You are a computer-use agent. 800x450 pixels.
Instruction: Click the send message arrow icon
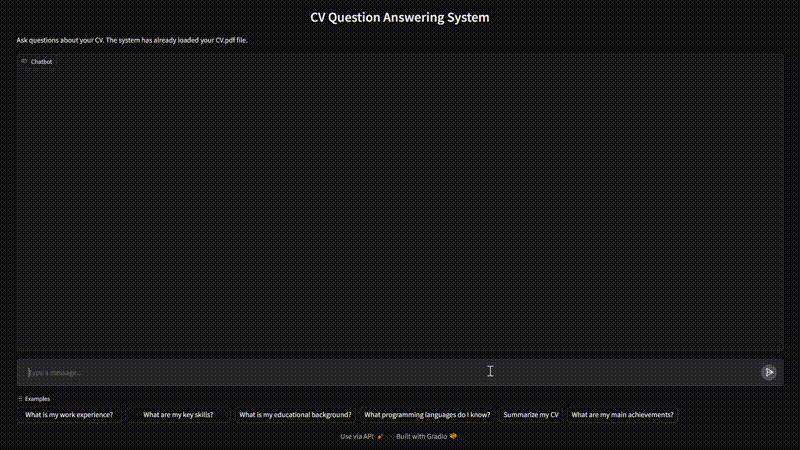coord(768,372)
